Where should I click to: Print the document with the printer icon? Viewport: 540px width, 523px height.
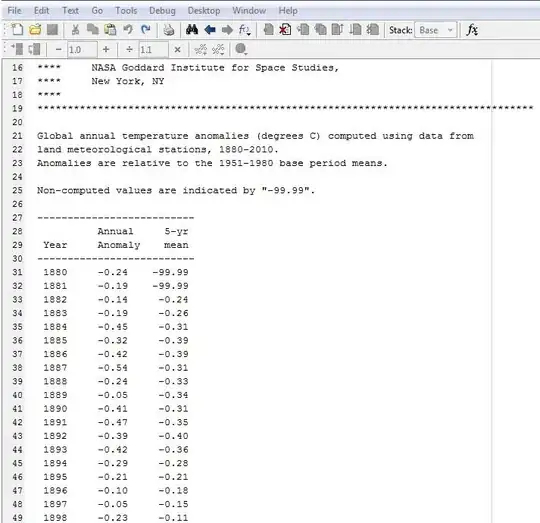[x=169, y=30]
